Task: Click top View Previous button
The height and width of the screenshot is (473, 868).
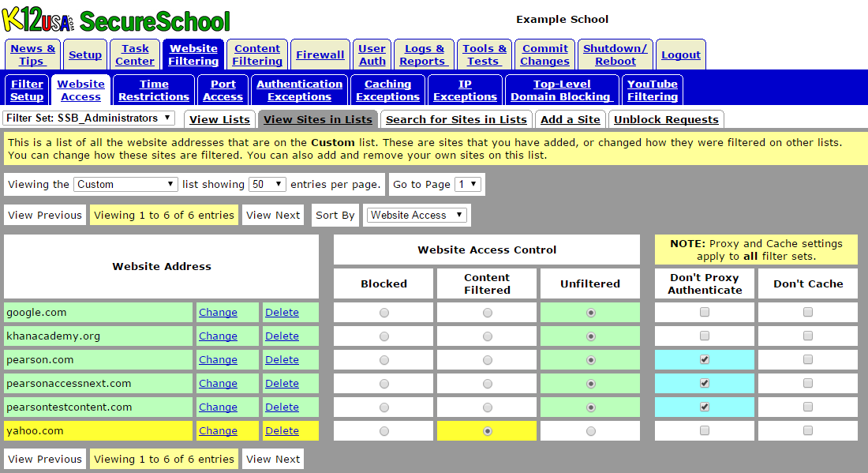Action: pyautogui.click(x=45, y=215)
